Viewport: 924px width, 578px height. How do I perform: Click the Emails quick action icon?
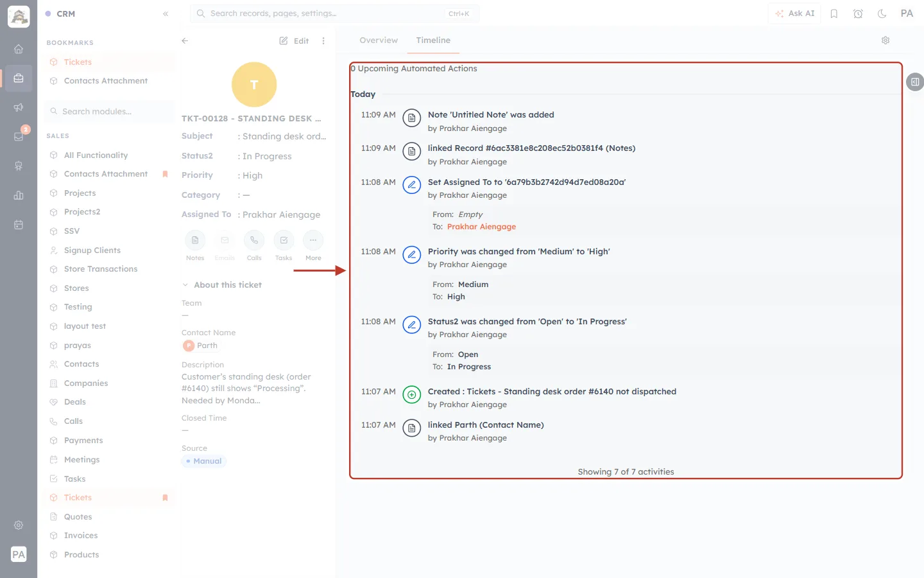click(x=225, y=240)
